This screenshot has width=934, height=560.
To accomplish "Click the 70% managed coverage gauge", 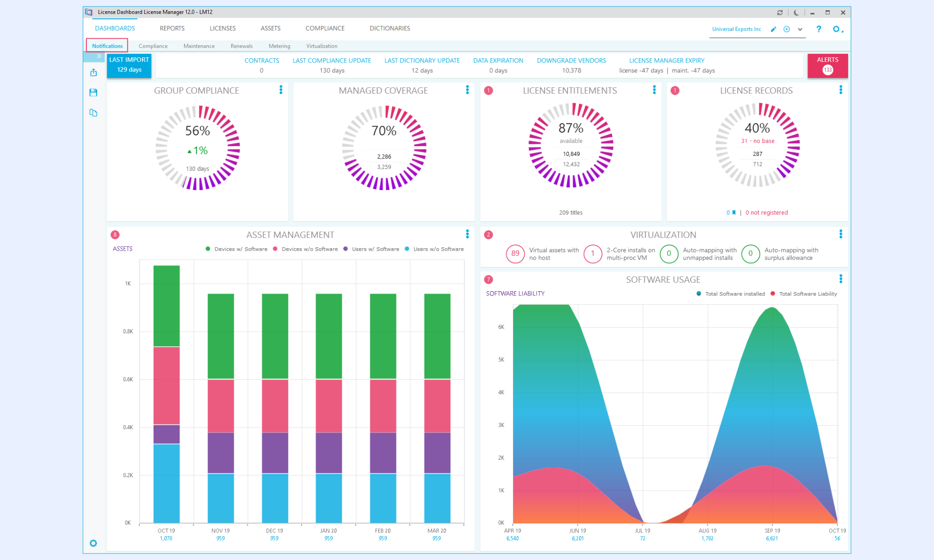I will [384, 147].
